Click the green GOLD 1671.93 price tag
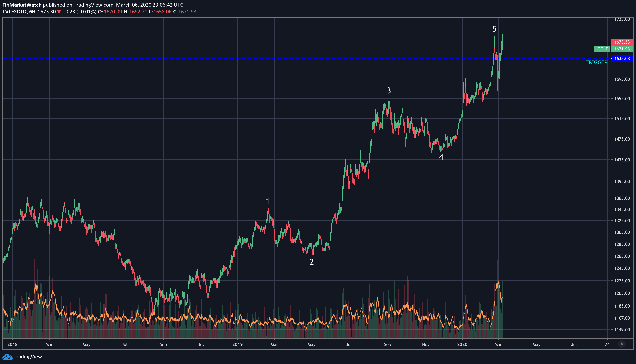Screen dimensions: 636x364 pyautogui.click(x=614, y=49)
